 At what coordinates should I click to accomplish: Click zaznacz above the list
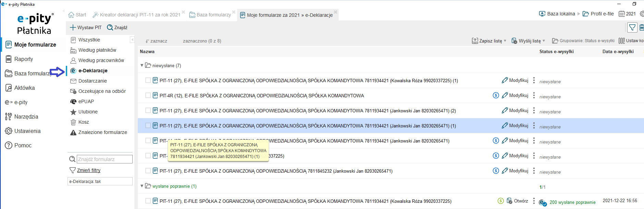157,41
